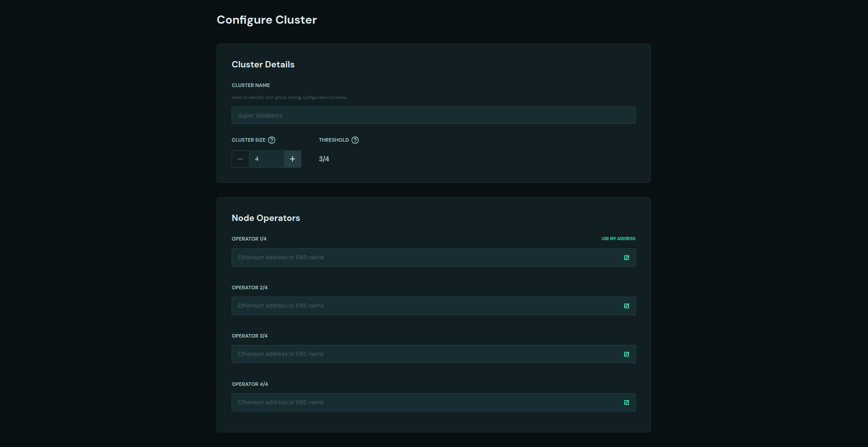Select the cluster size value box
Image resolution: width=868 pixels, height=447 pixels.
pyautogui.click(x=266, y=159)
